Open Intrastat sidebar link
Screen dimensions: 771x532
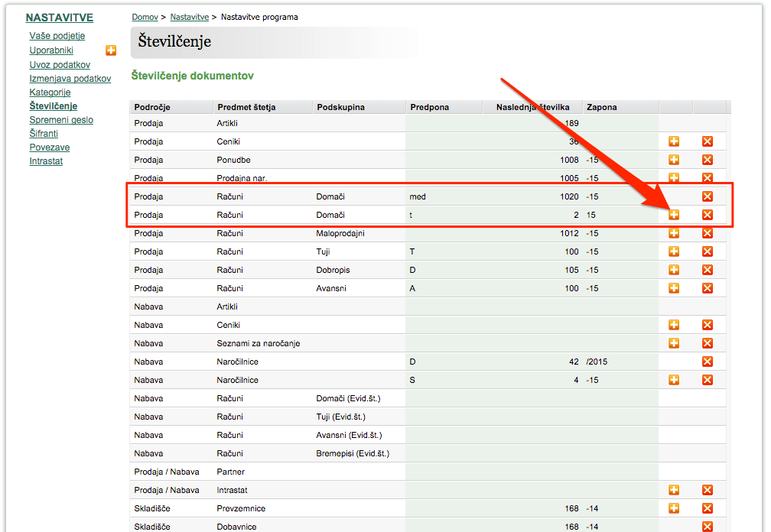click(46, 161)
